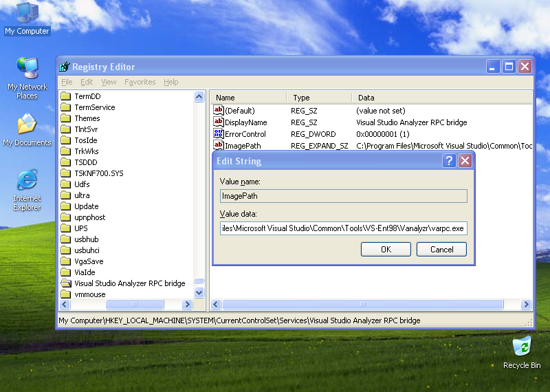Select the TSDDD folder icon
The width and height of the screenshot is (550, 392).
65,162
